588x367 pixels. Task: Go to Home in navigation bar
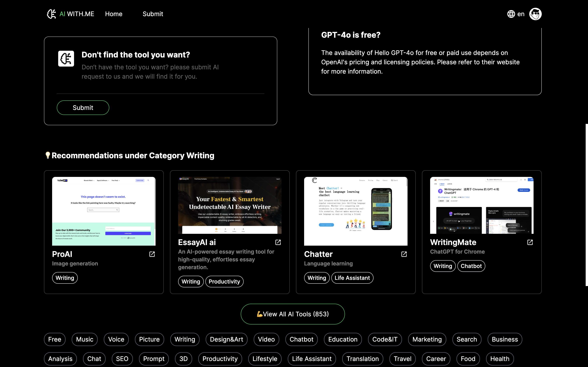pos(114,14)
